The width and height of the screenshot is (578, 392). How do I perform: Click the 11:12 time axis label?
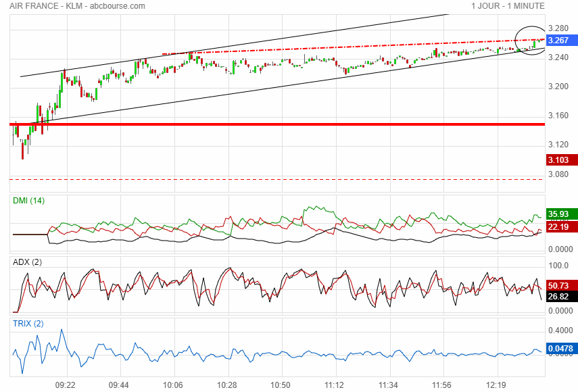335,385
